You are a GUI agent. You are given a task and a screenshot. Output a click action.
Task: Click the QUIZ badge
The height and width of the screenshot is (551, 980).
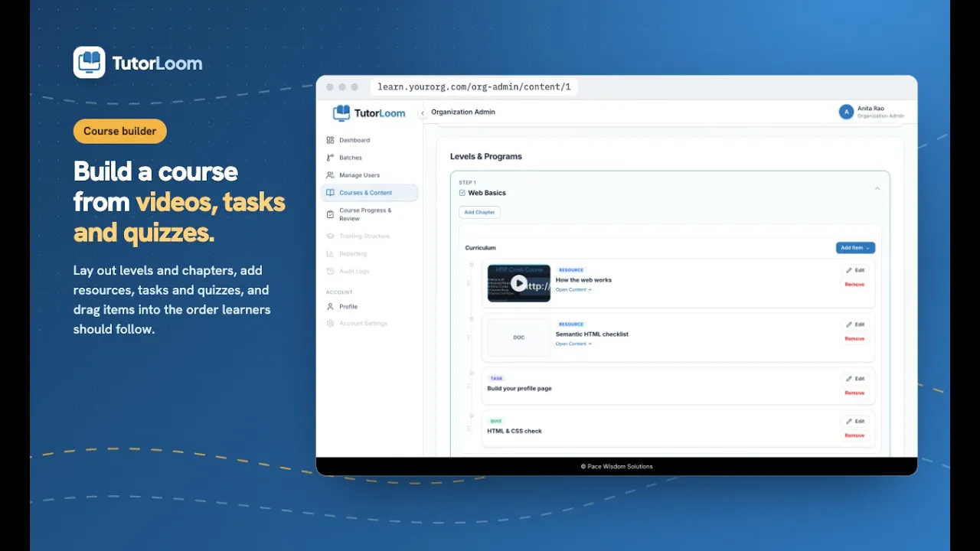tap(496, 422)
